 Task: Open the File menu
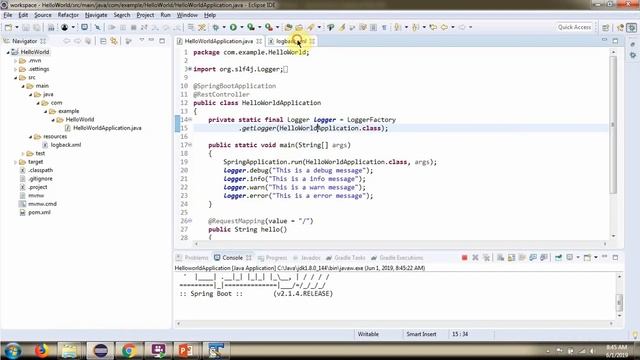[x=8, y=15]
